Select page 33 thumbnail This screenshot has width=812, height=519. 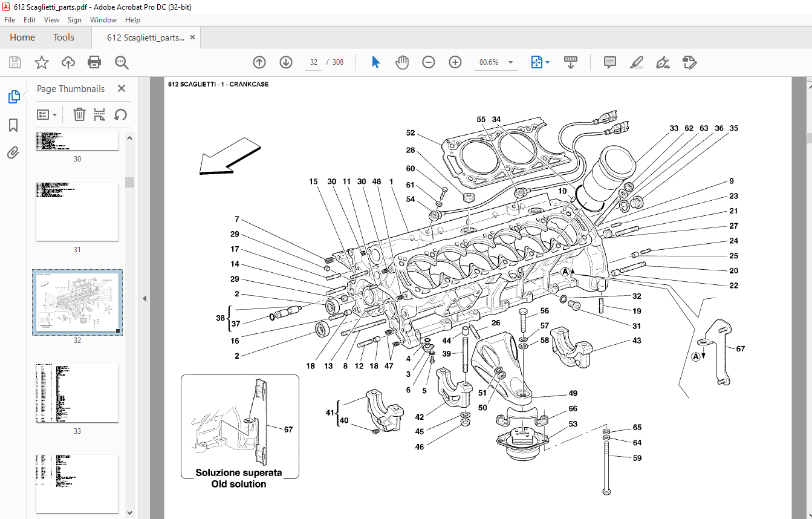(77, 393)
